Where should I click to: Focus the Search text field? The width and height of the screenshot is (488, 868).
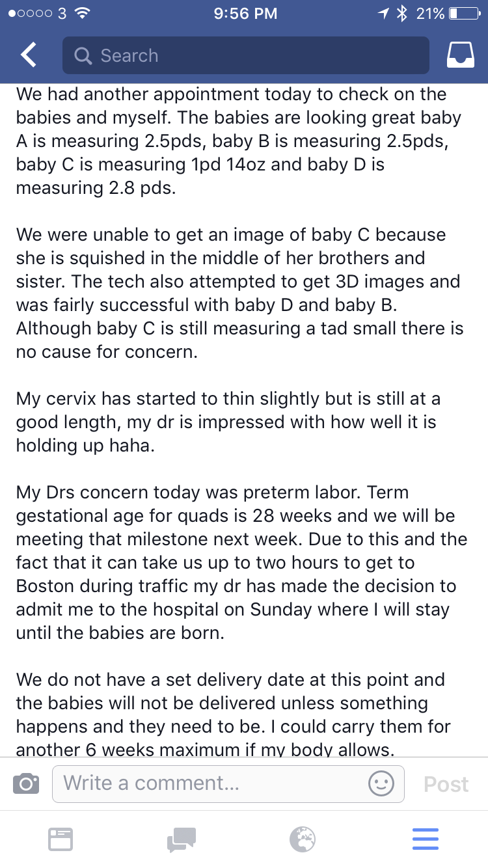pyautogui.click(x=254, y=55)
